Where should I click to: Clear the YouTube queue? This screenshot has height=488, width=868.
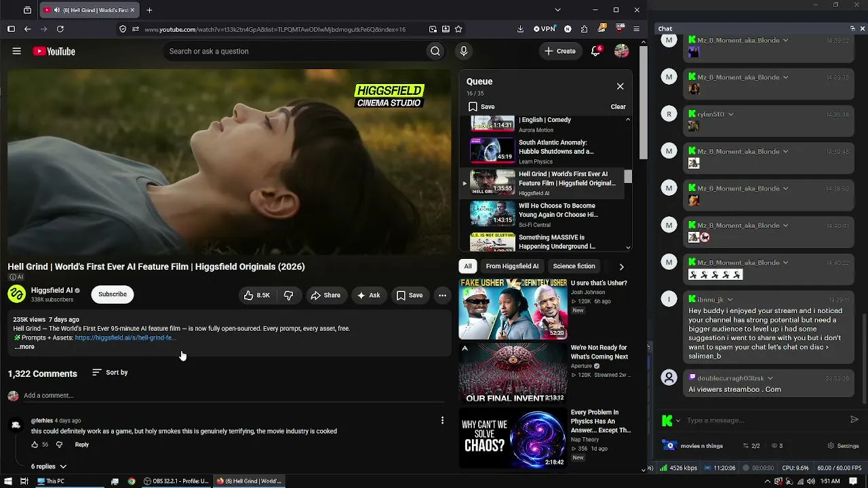pos(618,106)
